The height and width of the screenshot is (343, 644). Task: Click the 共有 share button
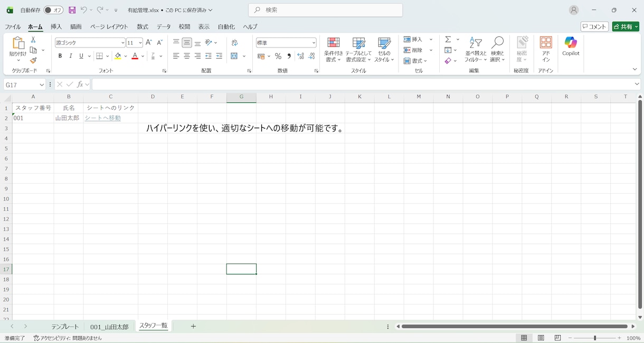point(626,26)
